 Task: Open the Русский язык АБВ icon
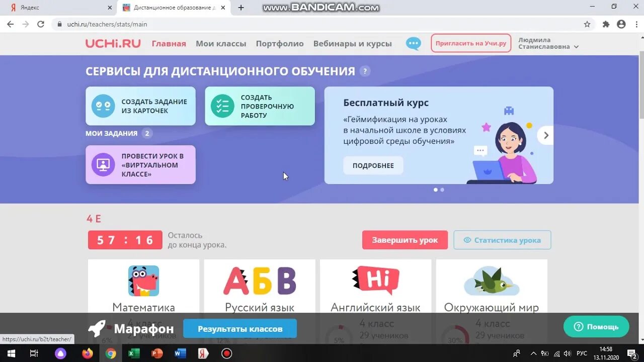click(x=260, y=281)
